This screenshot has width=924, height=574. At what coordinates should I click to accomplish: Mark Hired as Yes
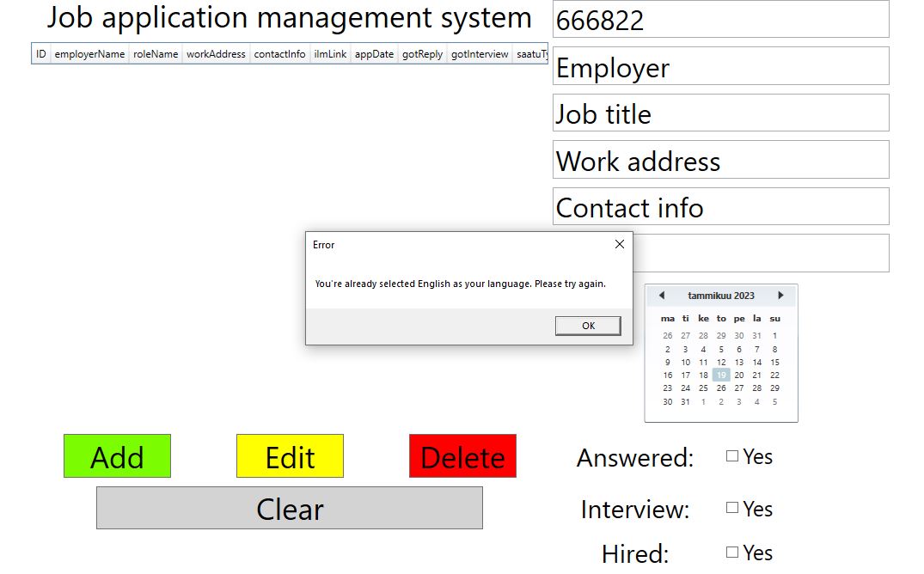click(733, 552)
